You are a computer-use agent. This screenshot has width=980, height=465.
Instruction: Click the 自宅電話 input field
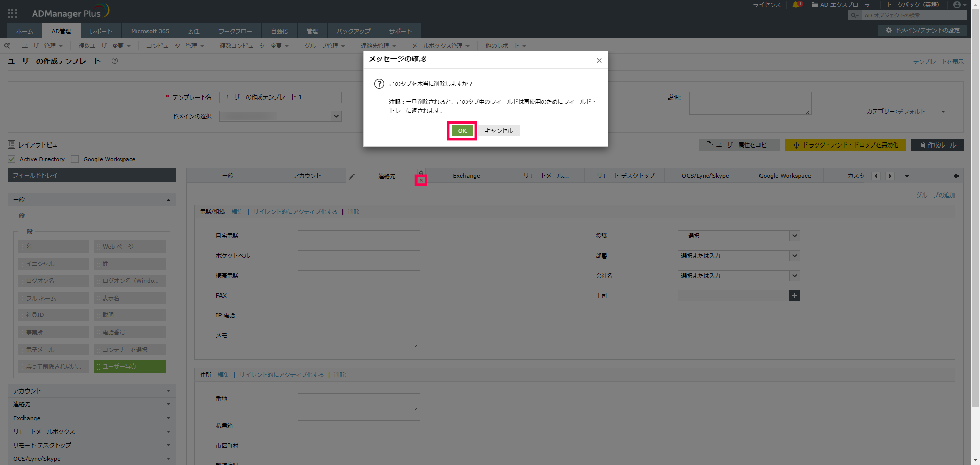coord(359,236)
